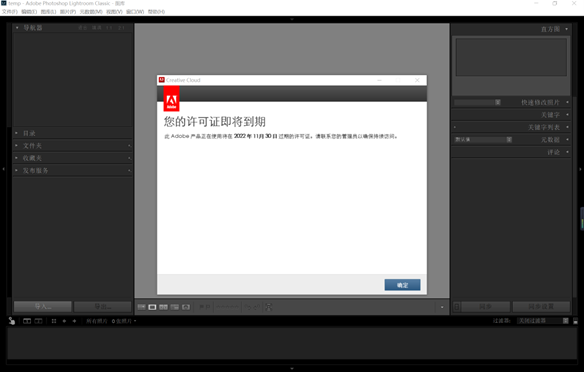Hide left panels with the left-edge arrow
This screenshot has height=372, width=584.
[3, 169]
